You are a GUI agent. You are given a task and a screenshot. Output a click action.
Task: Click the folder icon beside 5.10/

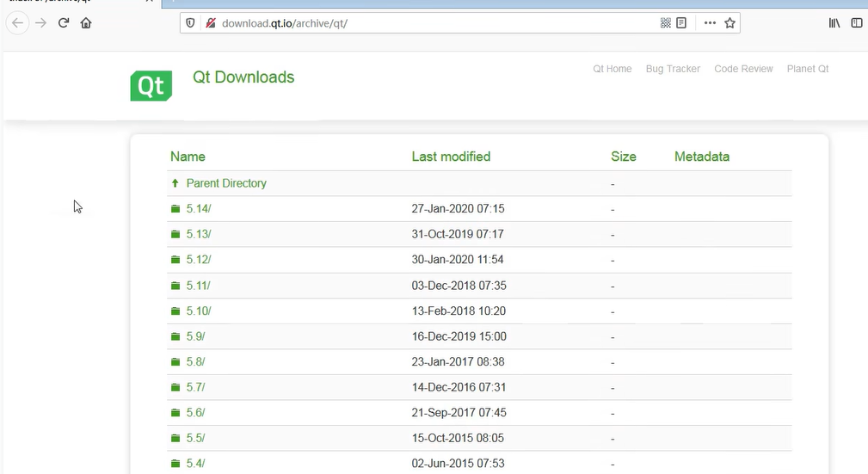pos(175,311)
